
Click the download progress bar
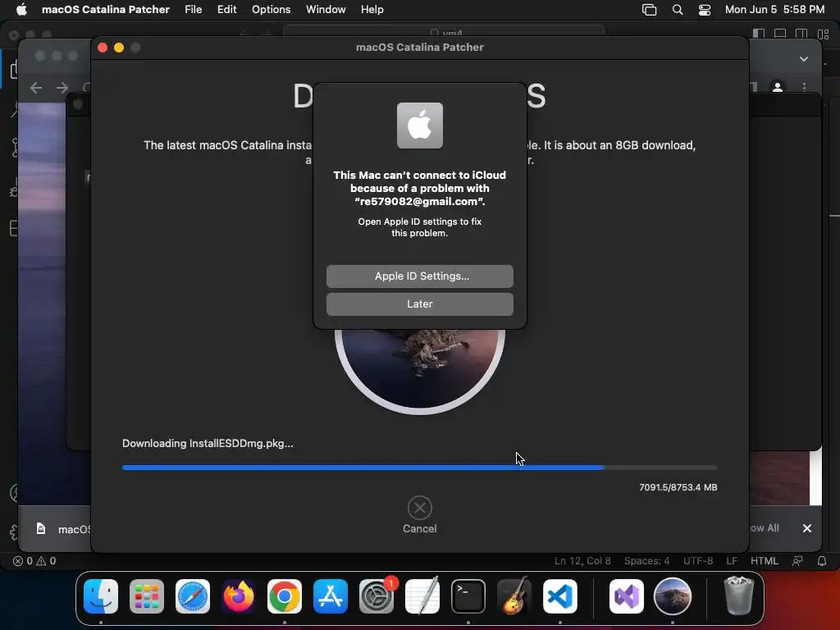pyautogui.click(x=419, y=468)
